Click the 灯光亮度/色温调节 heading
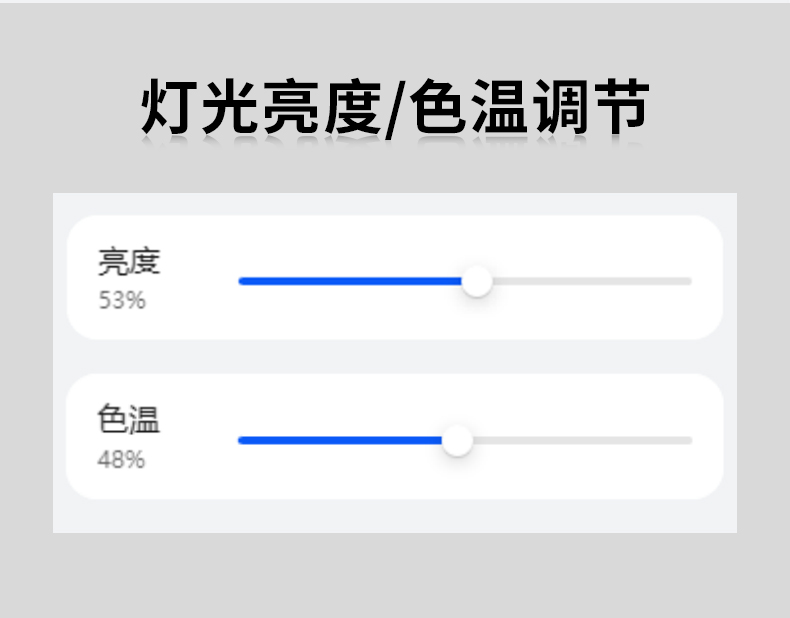This screenshot has height=618, width=790. (395, 107)
